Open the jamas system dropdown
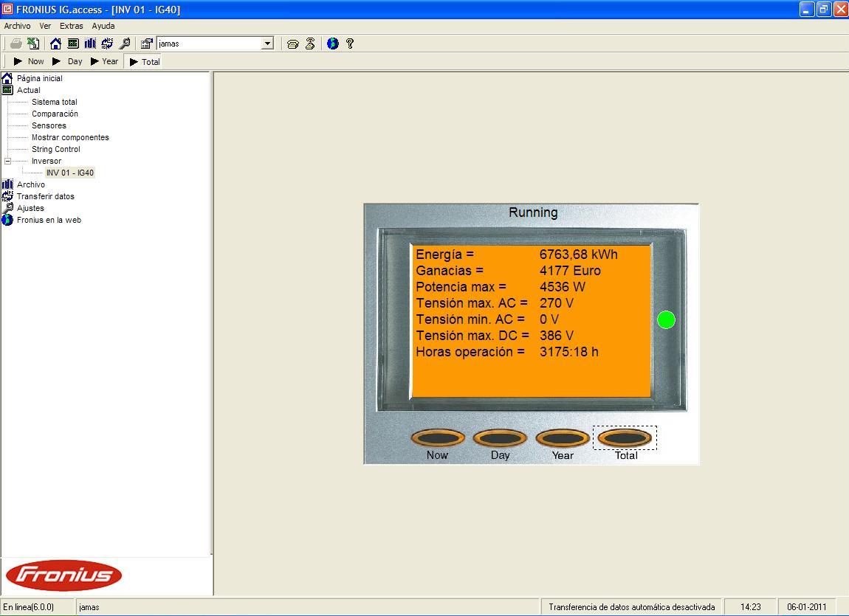This screenshot has width=849, height=616. coord(267,44)
